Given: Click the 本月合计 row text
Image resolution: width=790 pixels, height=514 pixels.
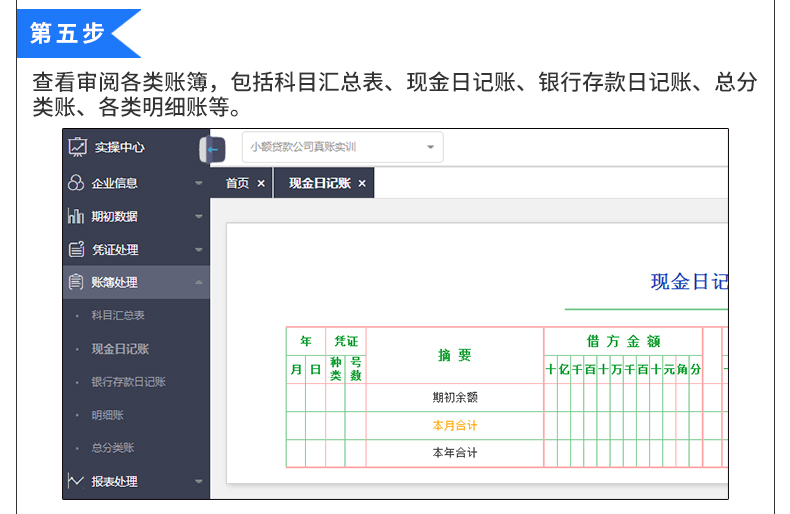Looking at the screenshot, I should (455, 425).
